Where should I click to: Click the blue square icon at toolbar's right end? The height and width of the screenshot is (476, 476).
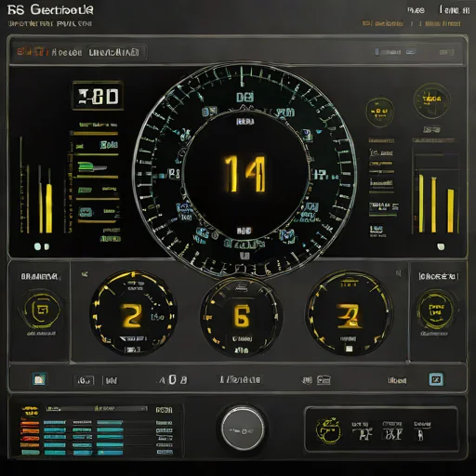436,379
